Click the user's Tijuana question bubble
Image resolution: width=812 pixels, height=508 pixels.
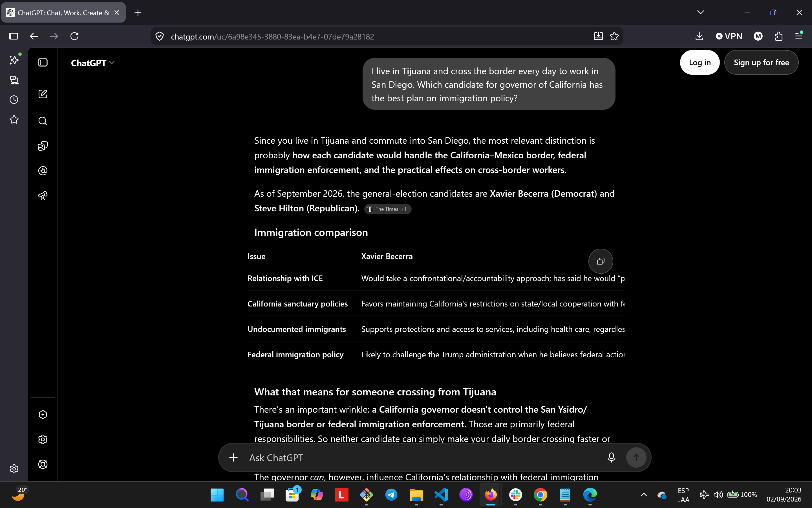point(489,84)
